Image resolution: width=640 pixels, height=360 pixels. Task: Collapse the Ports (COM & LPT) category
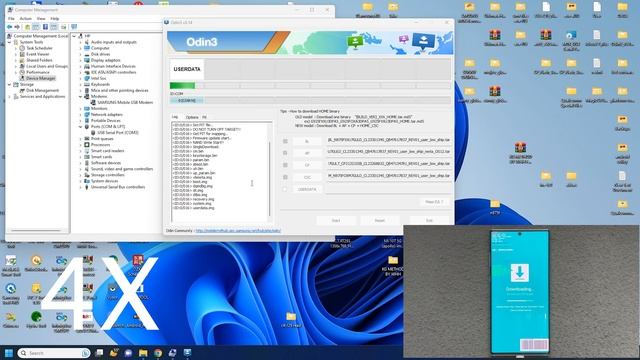80,127
